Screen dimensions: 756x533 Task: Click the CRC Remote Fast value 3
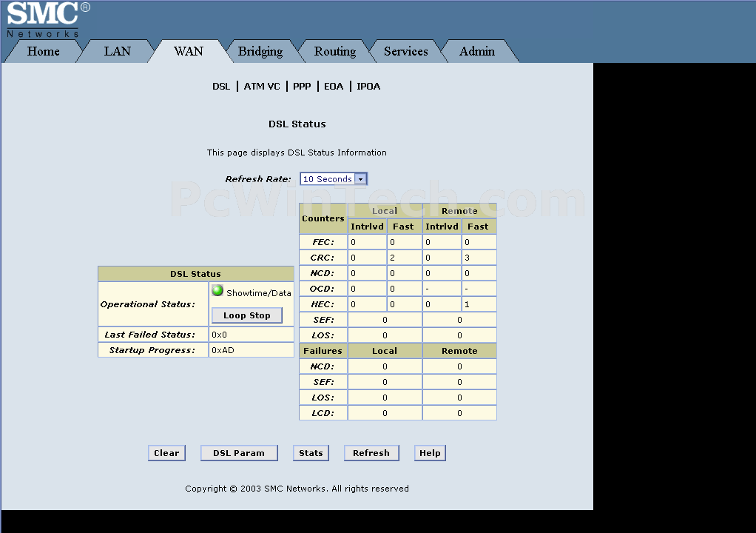point(468,258)
